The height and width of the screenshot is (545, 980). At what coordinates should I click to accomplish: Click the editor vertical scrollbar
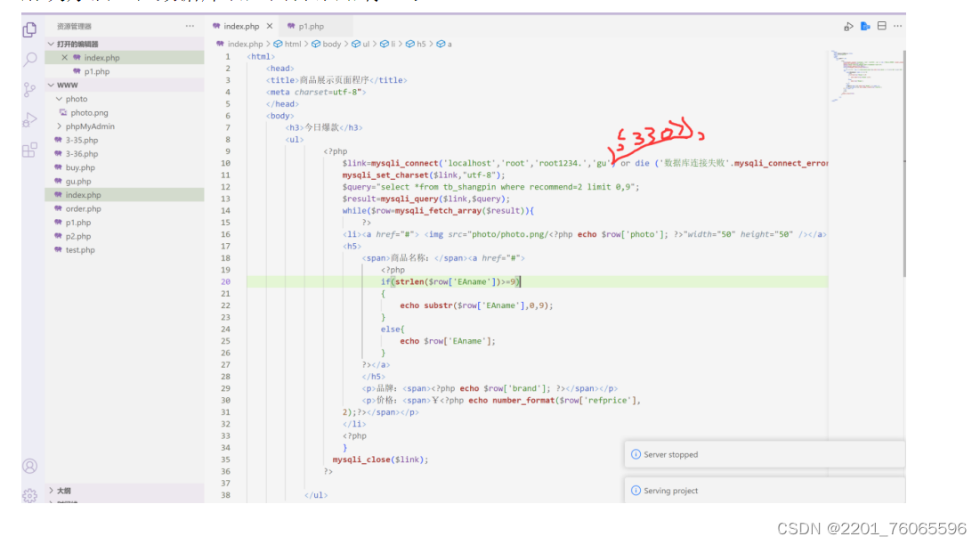coord(903,164)
